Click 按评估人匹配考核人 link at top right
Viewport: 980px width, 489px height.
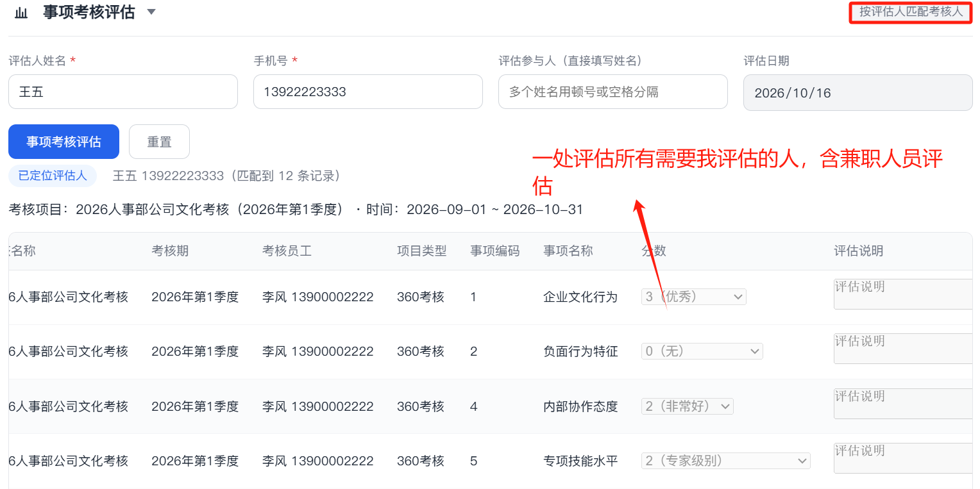coord(911,12)
